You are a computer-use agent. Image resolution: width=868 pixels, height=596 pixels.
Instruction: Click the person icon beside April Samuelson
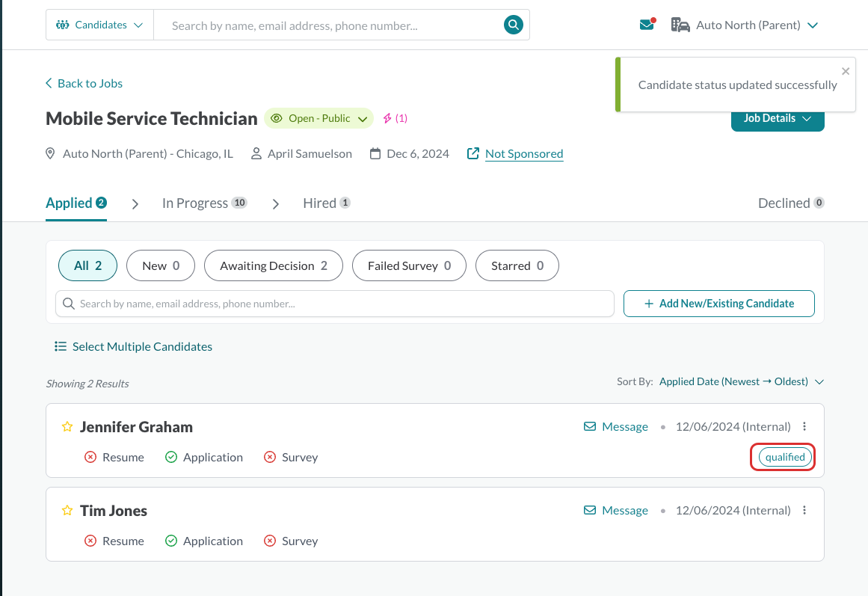coord(256,153)
